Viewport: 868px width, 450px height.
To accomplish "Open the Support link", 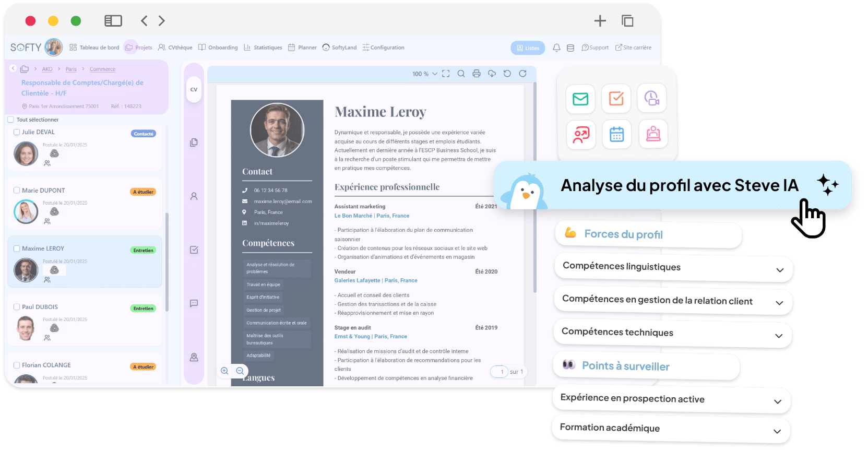I will 595,48.
